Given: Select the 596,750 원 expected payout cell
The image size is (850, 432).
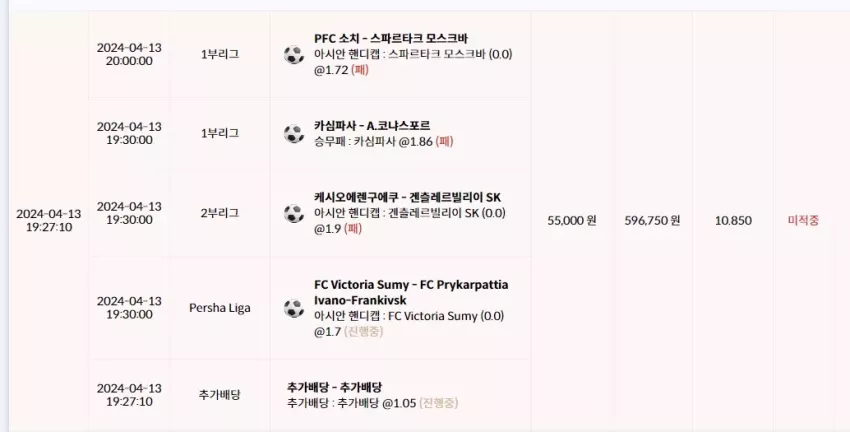Looking at the screenshot, I should (652, 221).
